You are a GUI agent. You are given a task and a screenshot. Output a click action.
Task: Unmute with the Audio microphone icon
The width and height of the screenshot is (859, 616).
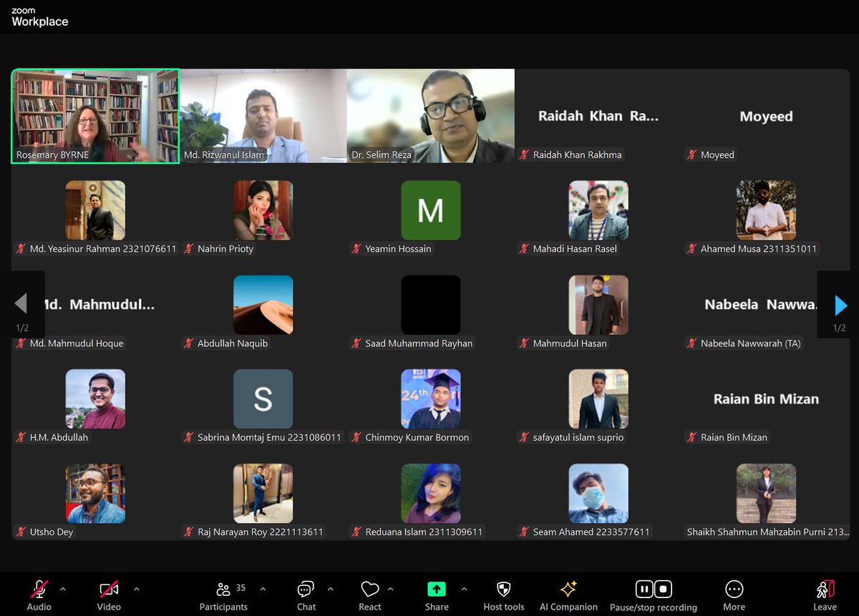(x=39, y=589)
